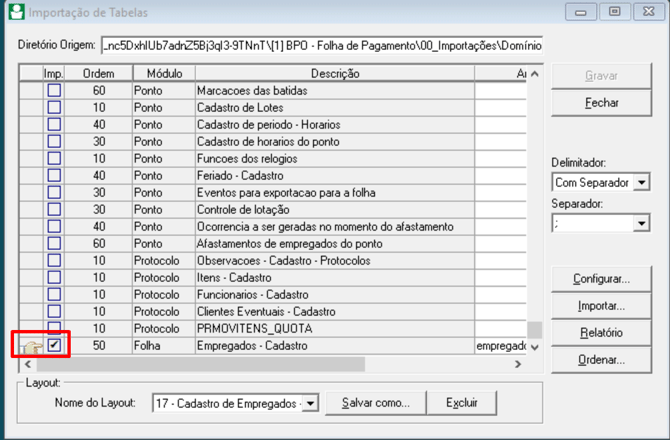Click the Importar button
Viewport: 670px width, 440px height.
click(600, 305)
